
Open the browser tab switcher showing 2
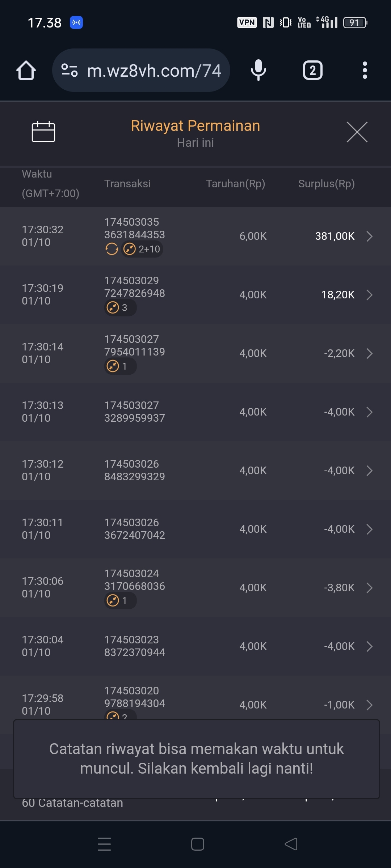click(312, 70)
